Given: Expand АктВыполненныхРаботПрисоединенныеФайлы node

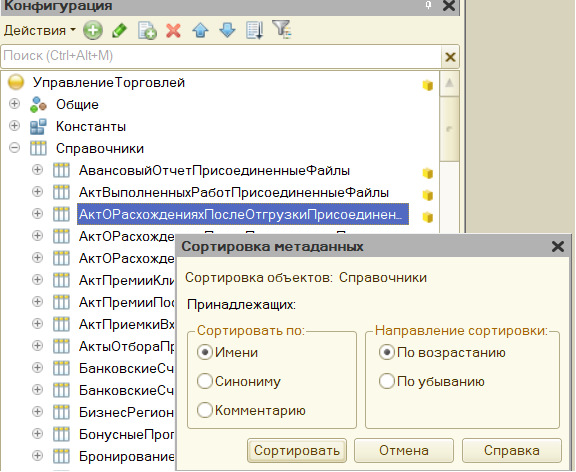Looking at the screenshot, I should [x=37, y=192].
